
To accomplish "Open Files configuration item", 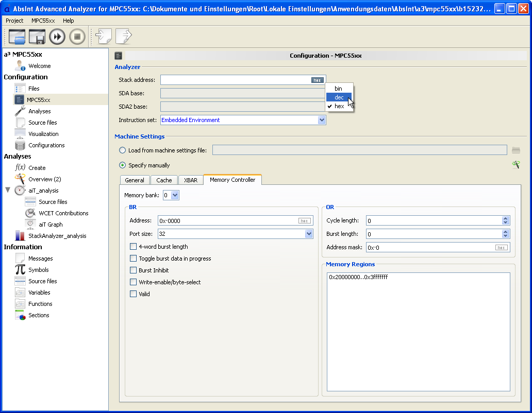I will click(x=34, y=89).
